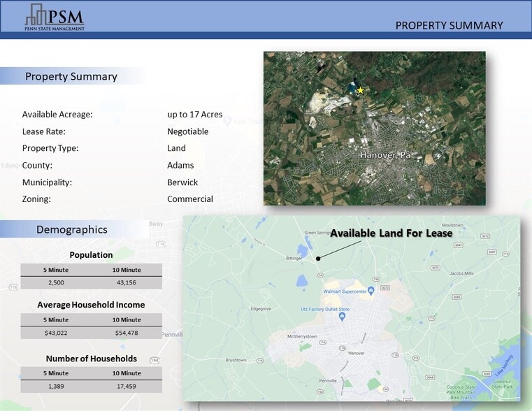
Task: Click the black dot marking available land
Action: pyautogui.click(x=318, y=258)
